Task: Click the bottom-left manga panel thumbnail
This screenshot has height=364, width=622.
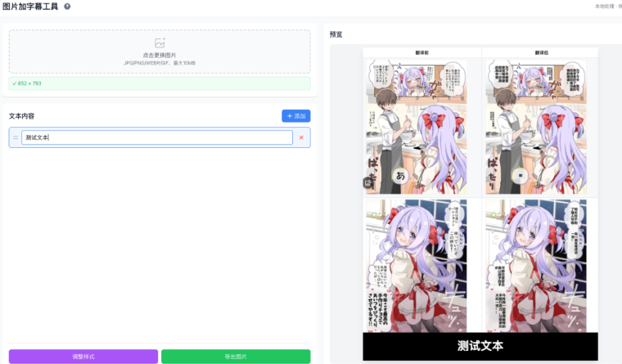Action: [x=416, y=266]
